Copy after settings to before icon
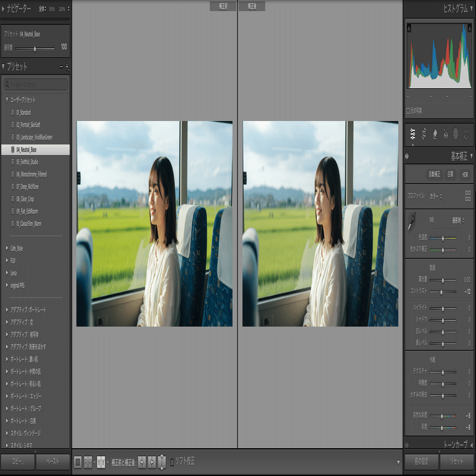Viewport: 476px width, 476px height. pyautogui.click(x=152, y=462)
